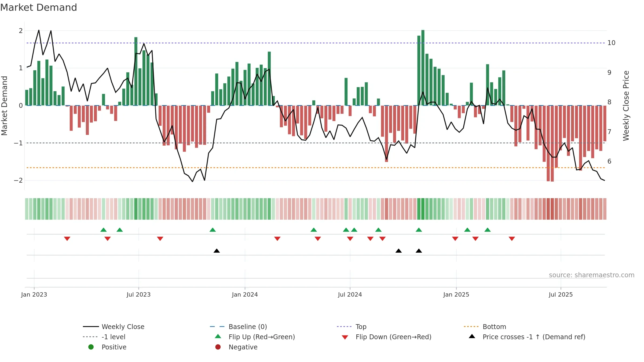Select the Jan 2023 x-axis label
This screenshot has width=644, height=362.
tap(34, 295)
